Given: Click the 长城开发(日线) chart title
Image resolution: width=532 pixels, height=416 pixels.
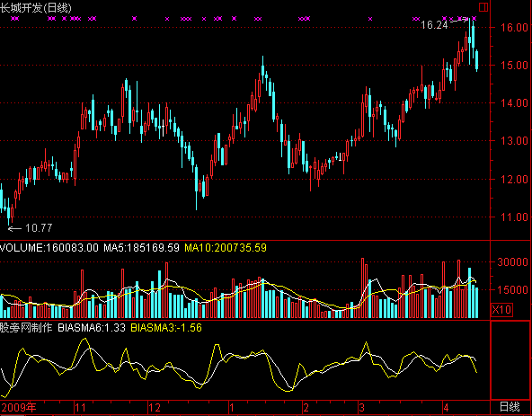Looking at the screenshot, I should click(36, 8).
